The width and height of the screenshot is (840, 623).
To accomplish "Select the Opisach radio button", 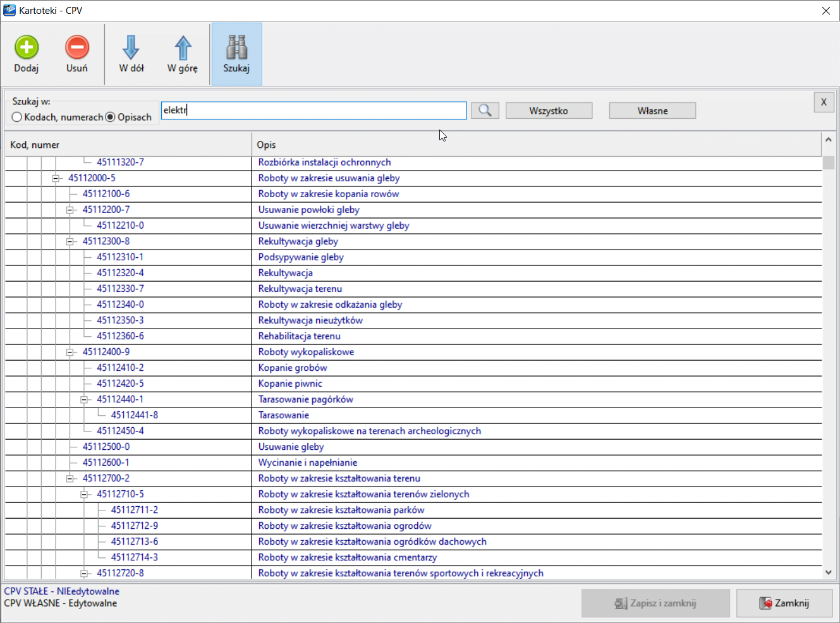I will click(110, 117).
